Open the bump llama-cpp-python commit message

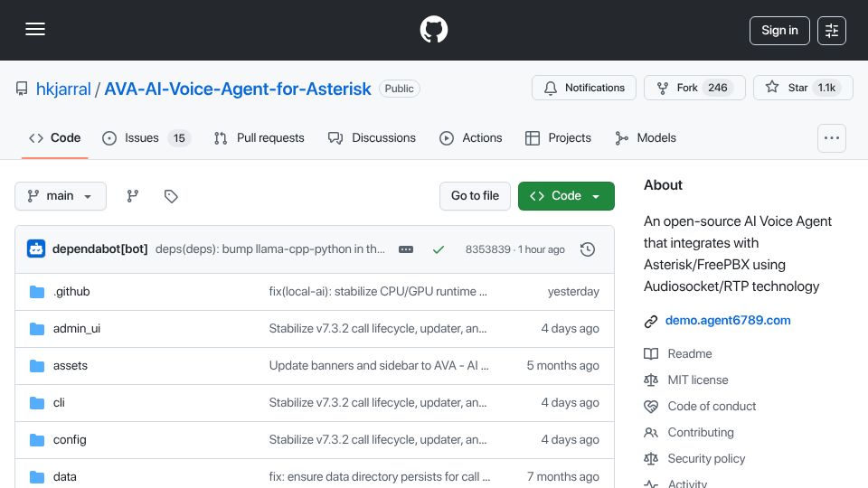[x=270, y=249]
